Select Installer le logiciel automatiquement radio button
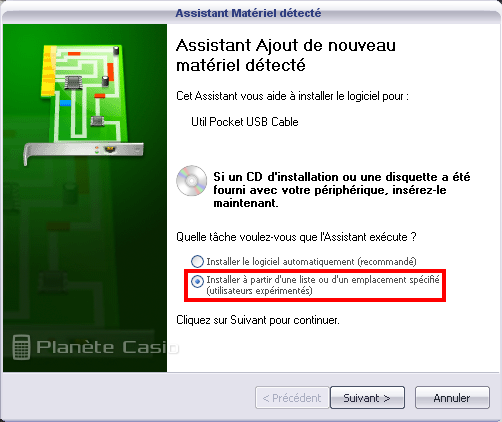This screenshot has width=502, height=422. [x=197, y=261]
